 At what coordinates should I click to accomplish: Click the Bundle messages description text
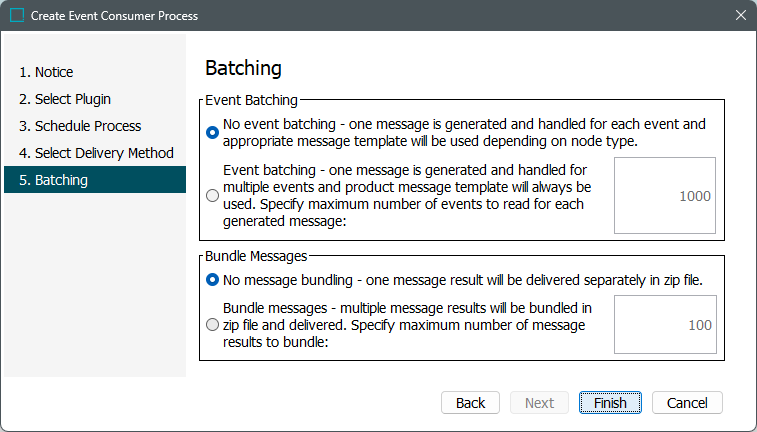point(405,324)
